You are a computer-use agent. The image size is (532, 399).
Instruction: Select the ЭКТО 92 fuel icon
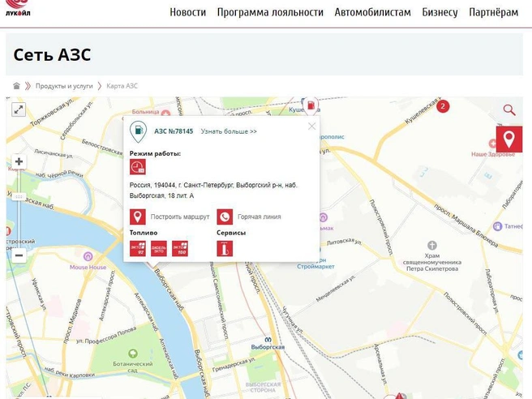click(138, 248)
